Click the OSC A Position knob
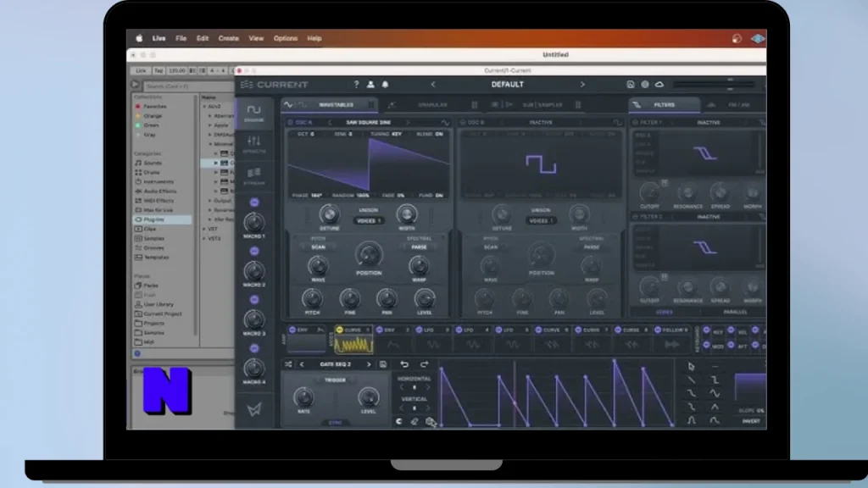This screenshot has width=868, height=488. [369, 254]
